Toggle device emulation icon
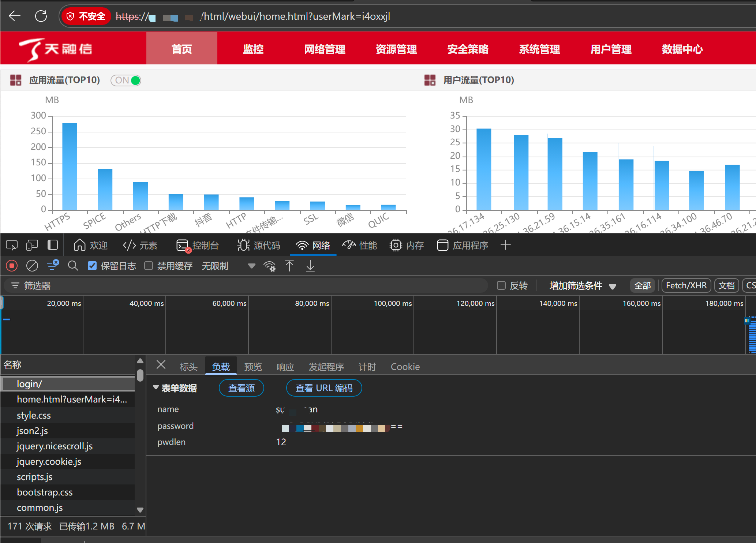 [x=32, y=245]
